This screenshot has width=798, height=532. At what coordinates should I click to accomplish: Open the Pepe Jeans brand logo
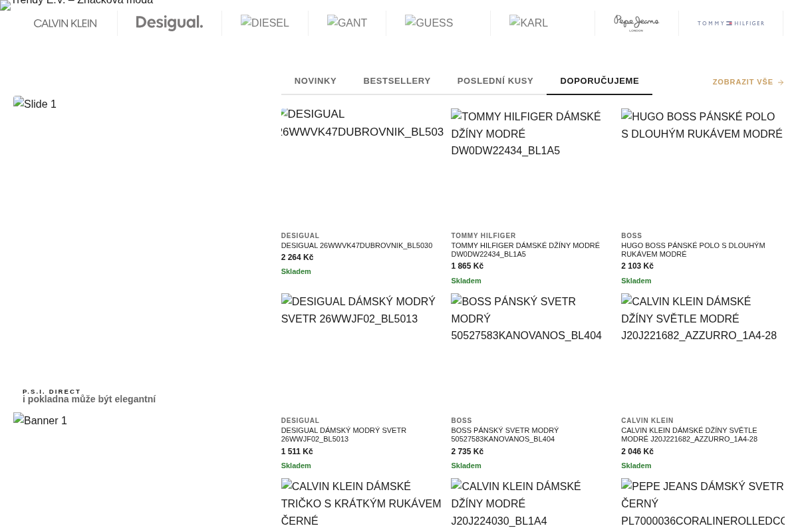click(636, 23)
